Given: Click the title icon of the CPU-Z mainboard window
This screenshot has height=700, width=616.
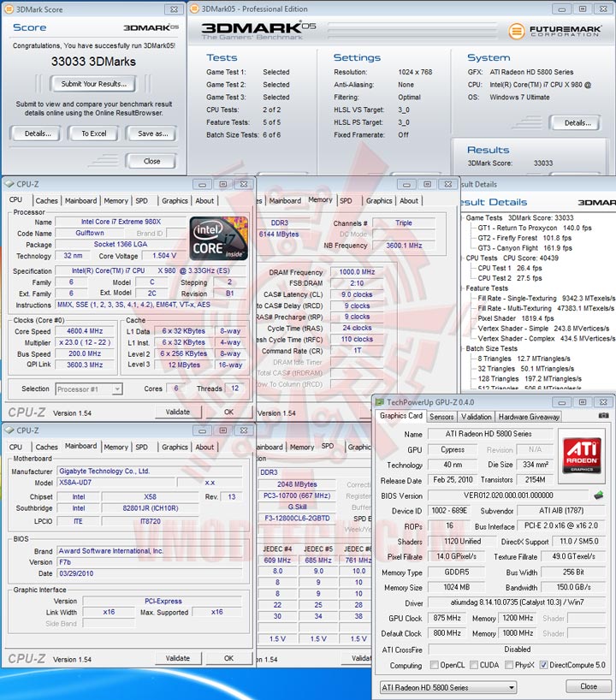Looking at the screenshot, I should 9,430.
